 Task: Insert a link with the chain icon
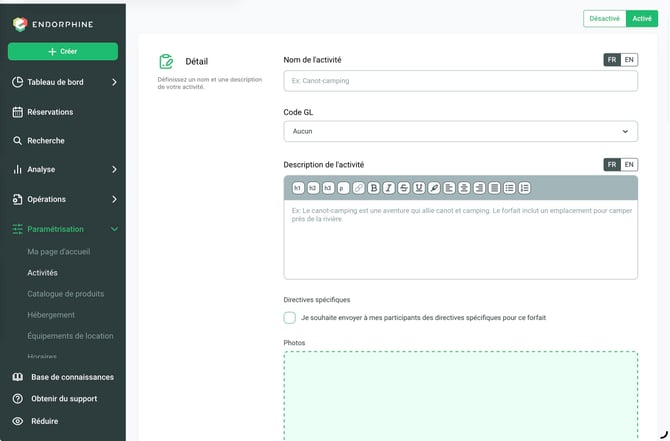pyautogui.click(x=359, y=188)
